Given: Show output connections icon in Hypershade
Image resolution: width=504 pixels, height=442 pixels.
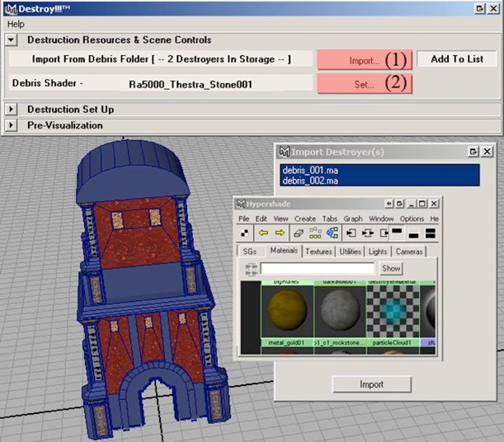Looking at the screenshot, I should pos(383,233).
